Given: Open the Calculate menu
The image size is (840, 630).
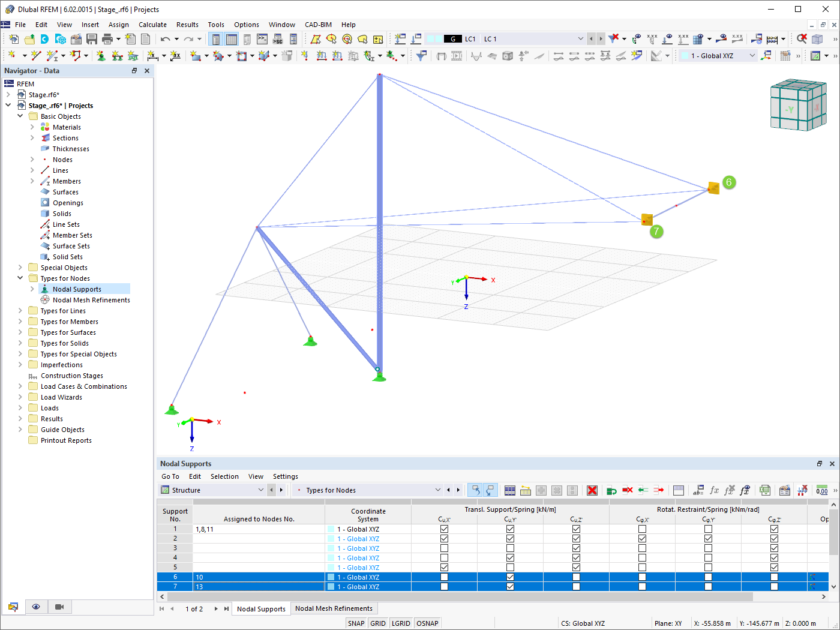Looking at the screenshot, I should [152, 25].
